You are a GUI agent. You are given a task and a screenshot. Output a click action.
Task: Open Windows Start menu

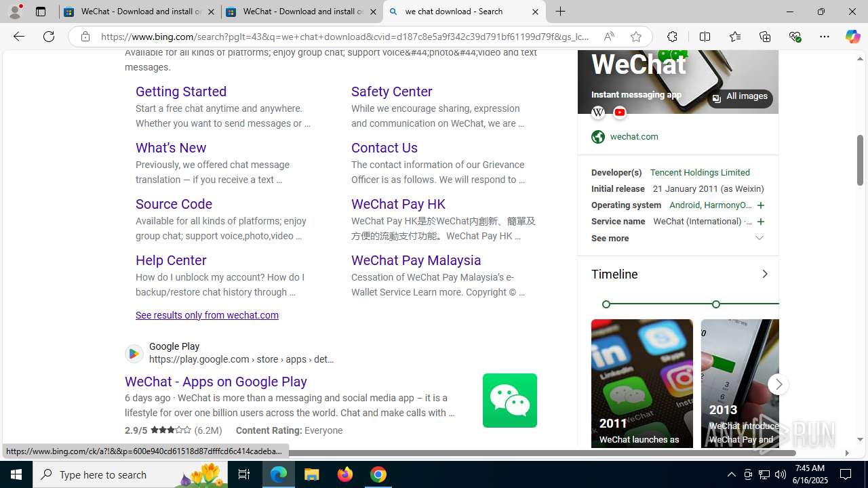16,474
